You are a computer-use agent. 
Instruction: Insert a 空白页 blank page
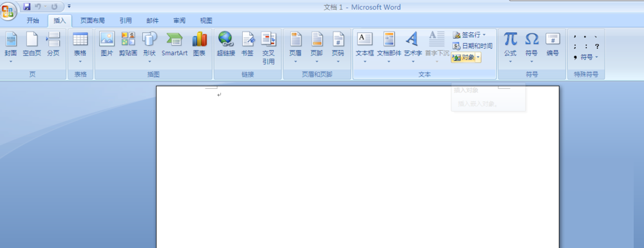[x=32, y=44]
